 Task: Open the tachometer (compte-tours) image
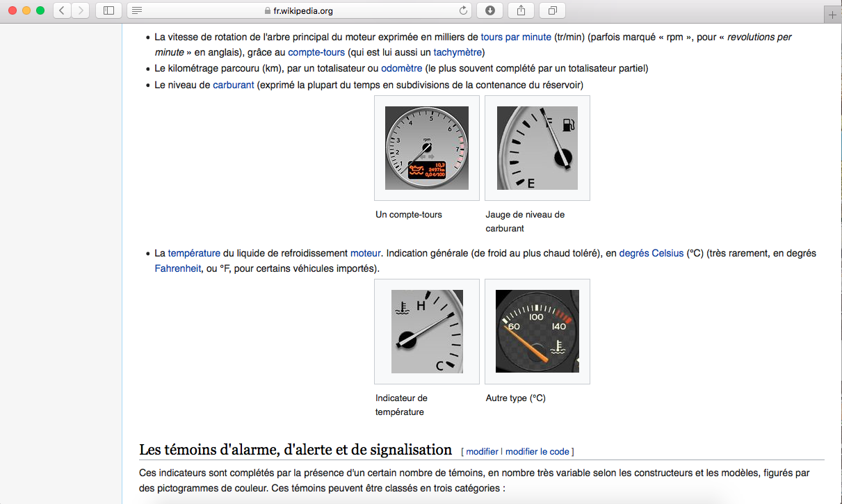(x=426, y=148)
